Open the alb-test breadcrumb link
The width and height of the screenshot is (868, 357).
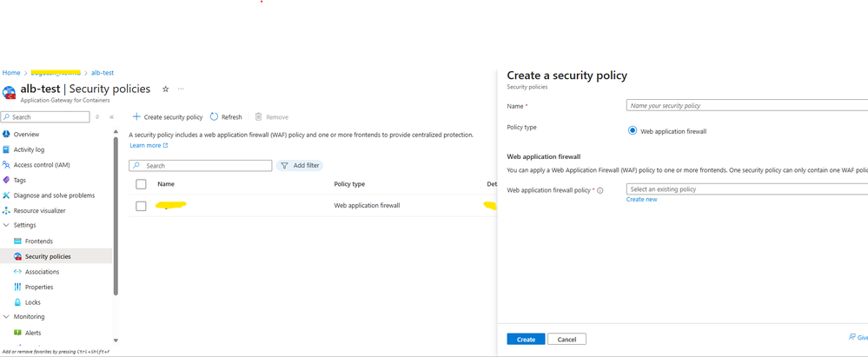(103, 73)
